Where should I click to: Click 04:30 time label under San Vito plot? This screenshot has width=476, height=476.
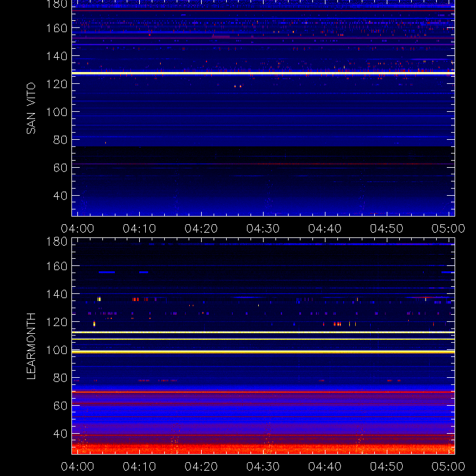(x=263, y=228)
